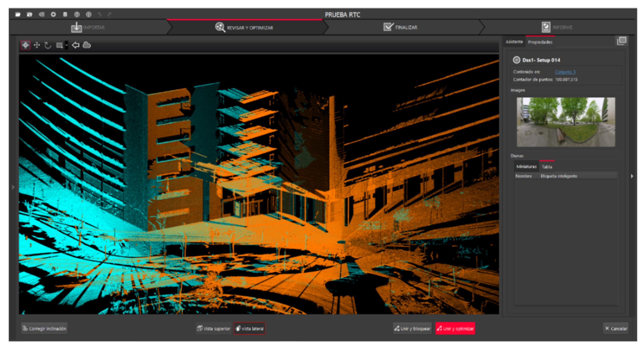Open the Conjunto 3 link
This screenshot has height=351, width=644.
565,72
